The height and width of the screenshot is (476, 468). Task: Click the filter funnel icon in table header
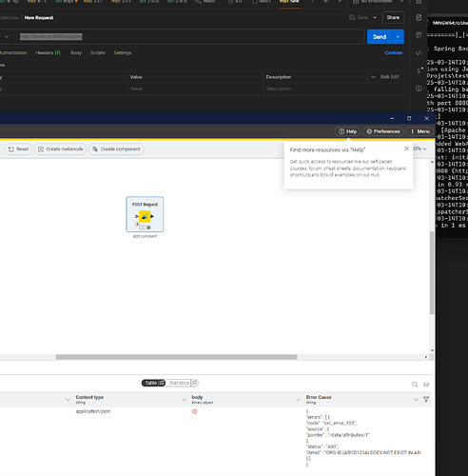point(426,400)
